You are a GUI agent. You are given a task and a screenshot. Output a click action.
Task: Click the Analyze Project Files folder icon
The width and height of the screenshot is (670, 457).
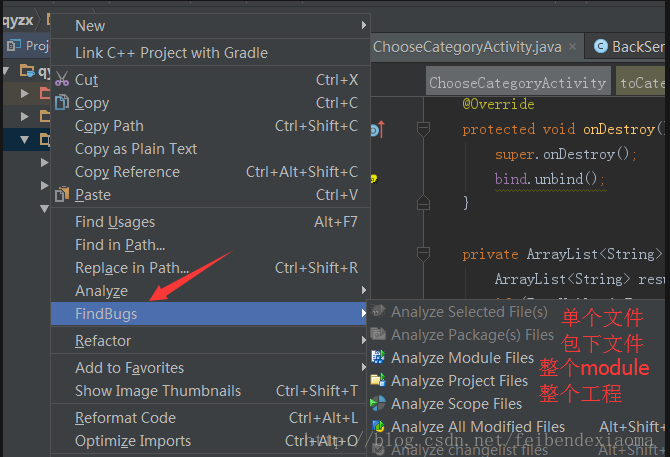[x=378, y=380]
